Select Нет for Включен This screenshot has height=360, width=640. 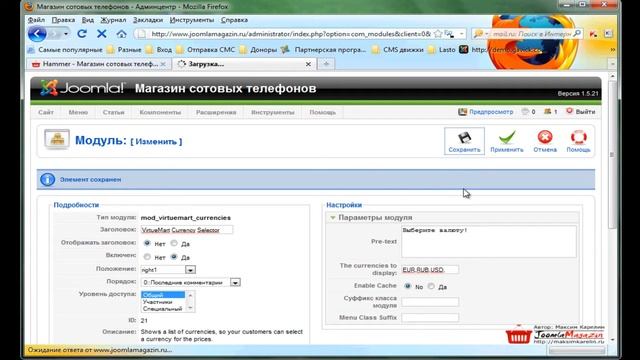(x=147, y=257)
